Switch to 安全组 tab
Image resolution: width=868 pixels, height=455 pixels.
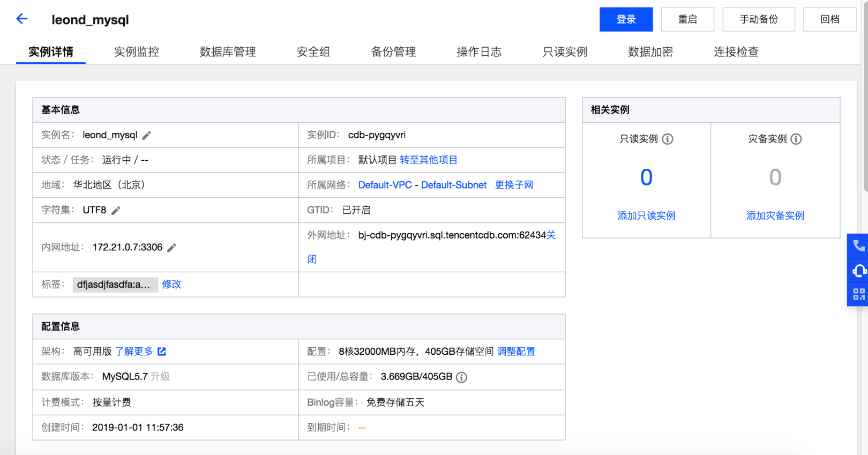[313, 52]
